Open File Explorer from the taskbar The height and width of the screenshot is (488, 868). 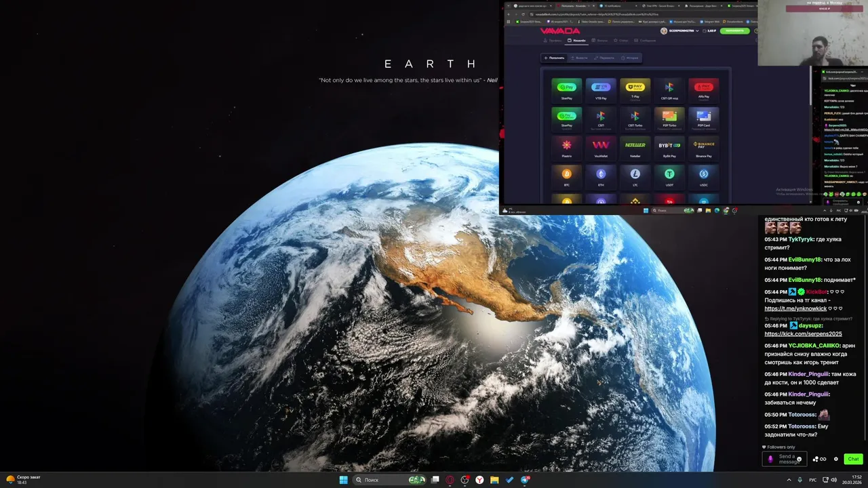tap(495, 480)
